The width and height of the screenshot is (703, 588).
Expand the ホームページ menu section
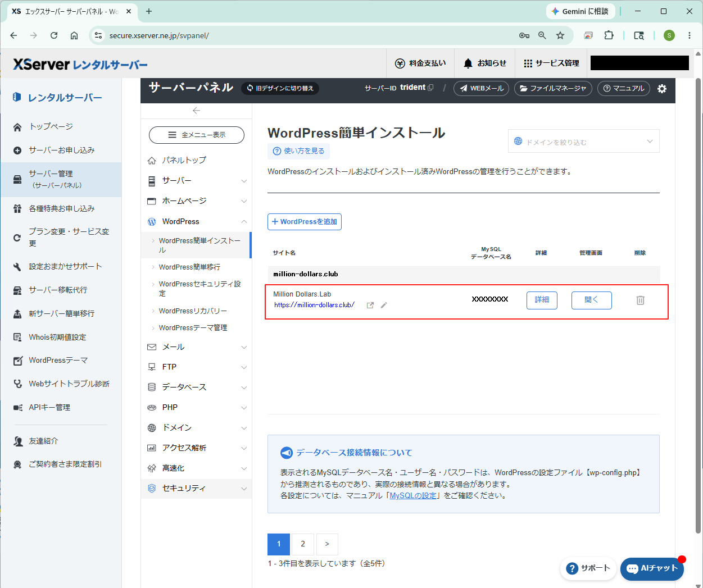click(x=197, y=201)
